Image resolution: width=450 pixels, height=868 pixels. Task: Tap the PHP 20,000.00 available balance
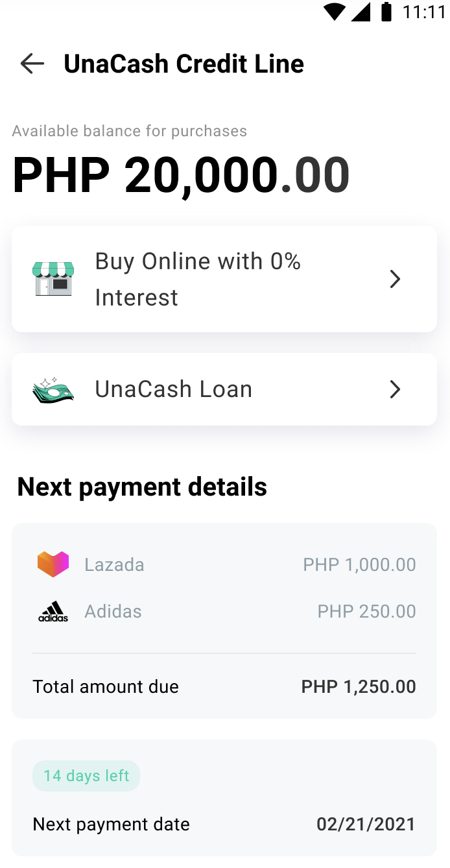pyautogui.click(x=182, y=174)
